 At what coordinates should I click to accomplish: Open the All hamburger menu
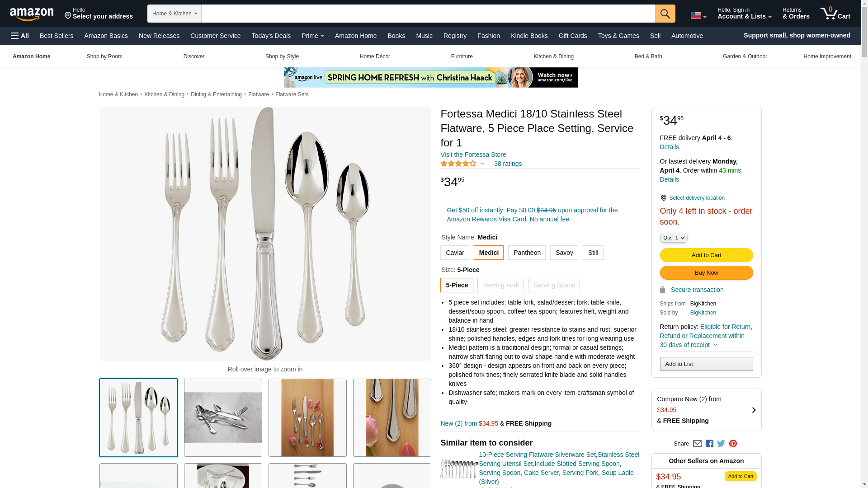(x=20, y=36)
